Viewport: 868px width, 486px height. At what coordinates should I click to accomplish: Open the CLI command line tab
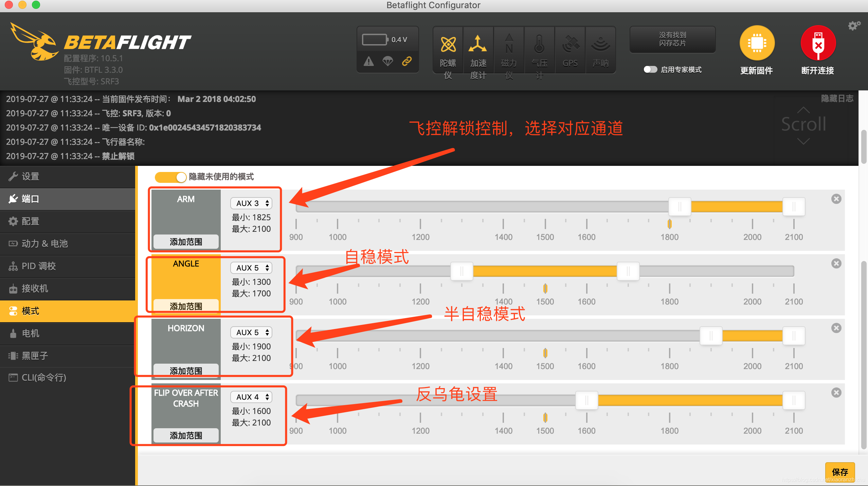pos(68,378)
